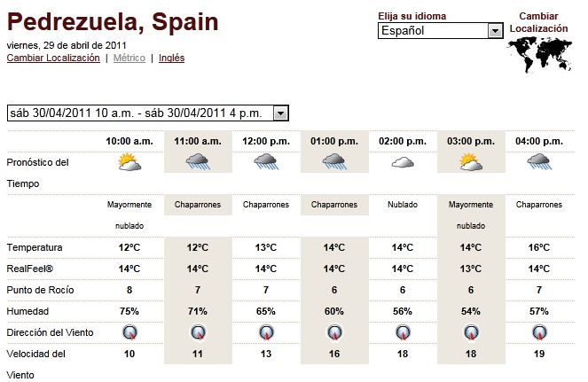The width and height of the screenshot is (588, 382).
Task: Click the 02:00 p.m. cloudy icon
Action: click(x=403, y=163)
